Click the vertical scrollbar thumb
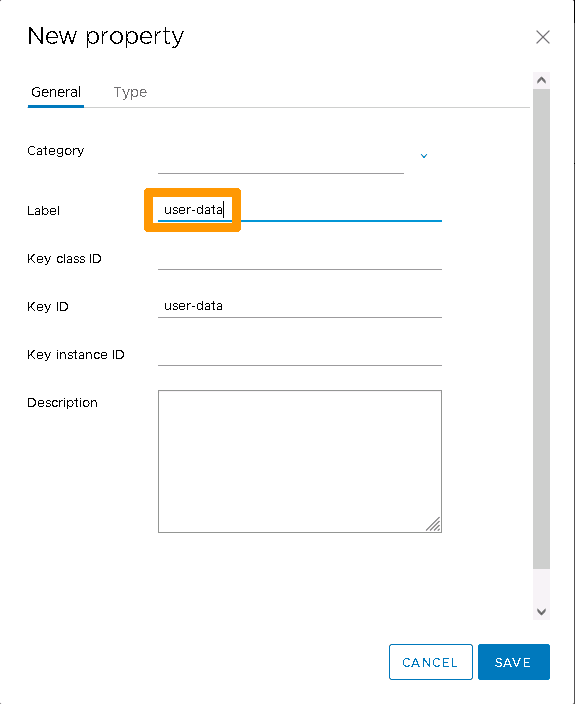The height and width of the screenshot is (704, 575). coord(541,329)
